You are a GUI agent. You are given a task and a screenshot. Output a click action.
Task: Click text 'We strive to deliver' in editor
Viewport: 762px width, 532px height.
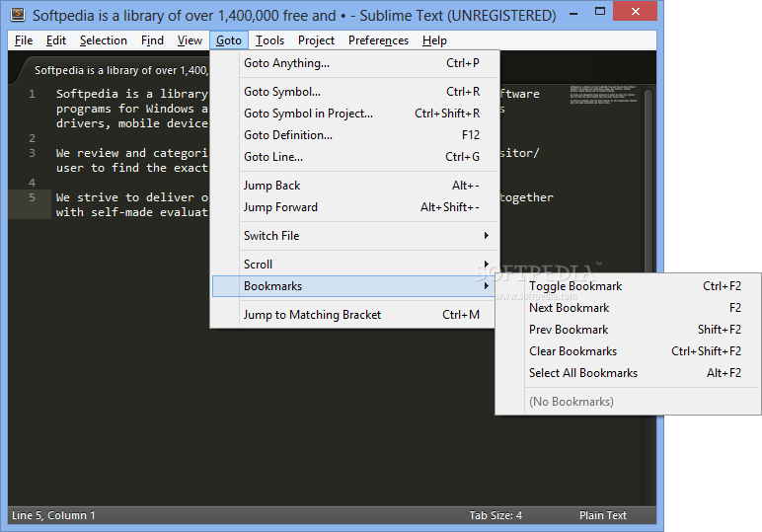click(125, 197)
